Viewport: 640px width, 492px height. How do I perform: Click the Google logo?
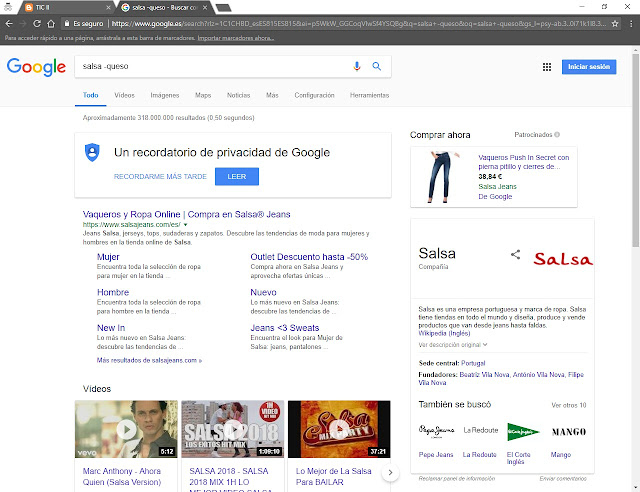(x=36, y=67)
